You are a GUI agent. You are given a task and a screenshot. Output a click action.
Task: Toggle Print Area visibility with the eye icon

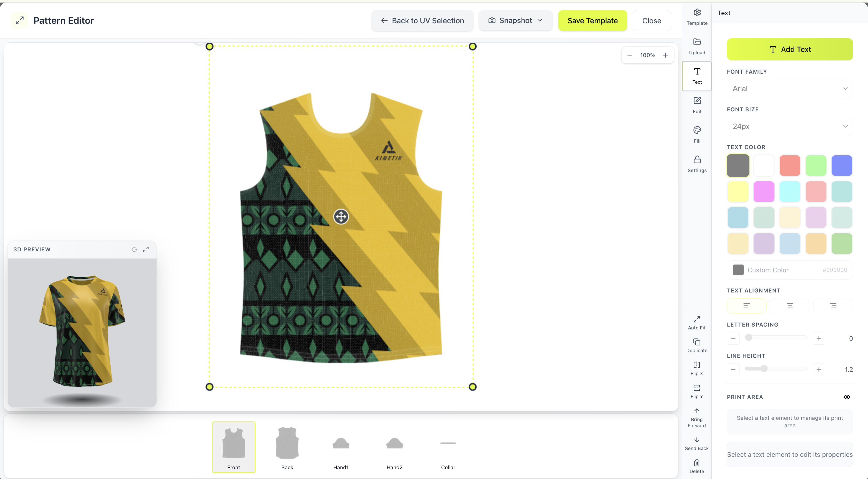pos(847,397)
